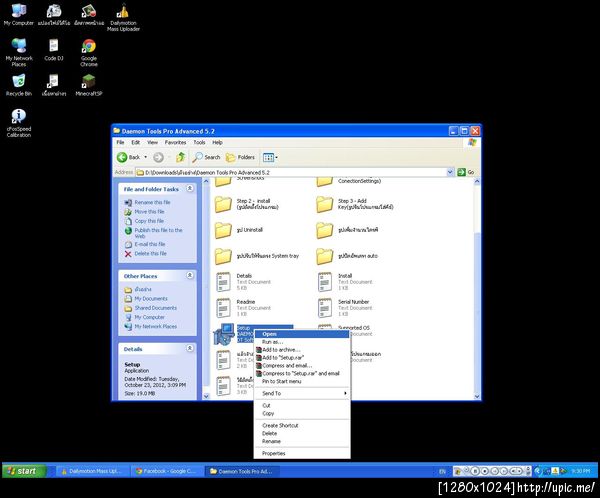The height and width of the screenshot is (498, 600).
Task: Open Back button history dropdown arrow
Action: (x=145, y=157)
